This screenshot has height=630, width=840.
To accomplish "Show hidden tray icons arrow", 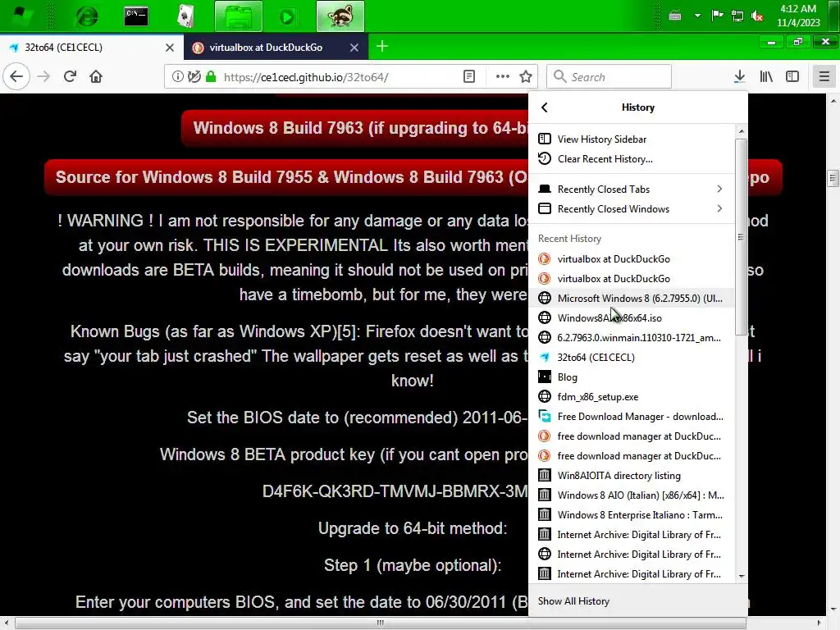I will point(697,16).
